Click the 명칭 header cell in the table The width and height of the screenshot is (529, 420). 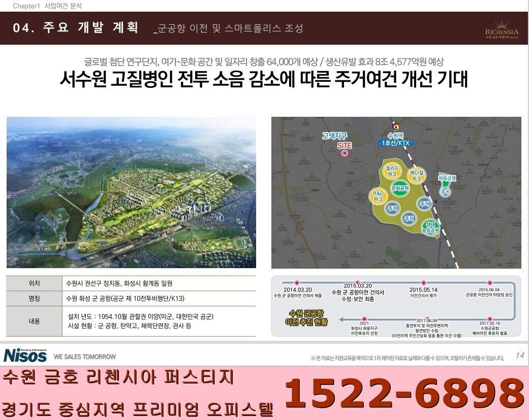click(x=34, y=298)
